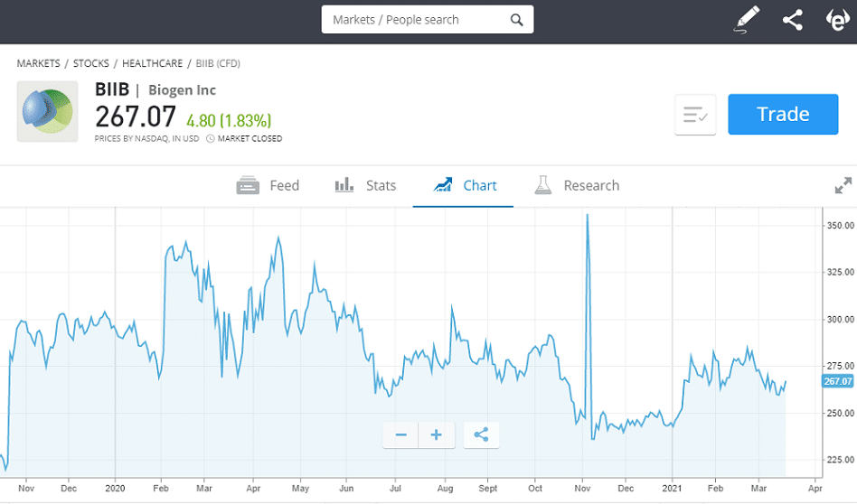
Task: Select the Chart tab
Action: tap(464, 186)
